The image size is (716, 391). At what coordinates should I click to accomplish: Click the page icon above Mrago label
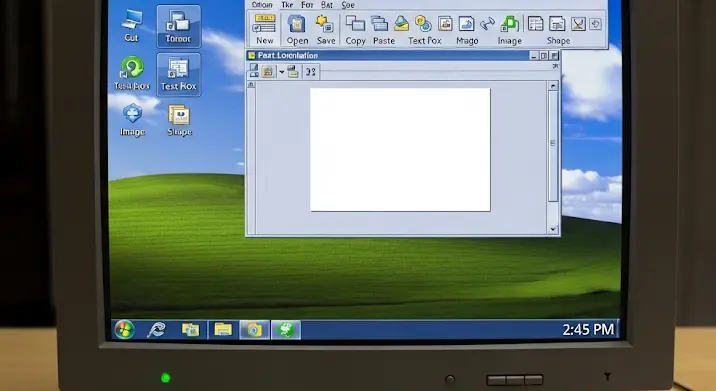pos(466,24)
